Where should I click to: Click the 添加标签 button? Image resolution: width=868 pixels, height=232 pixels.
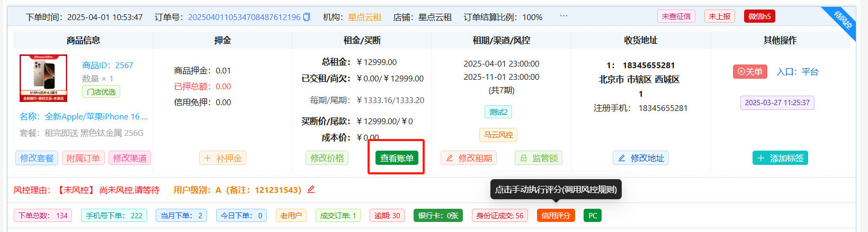tap(780, 158)
